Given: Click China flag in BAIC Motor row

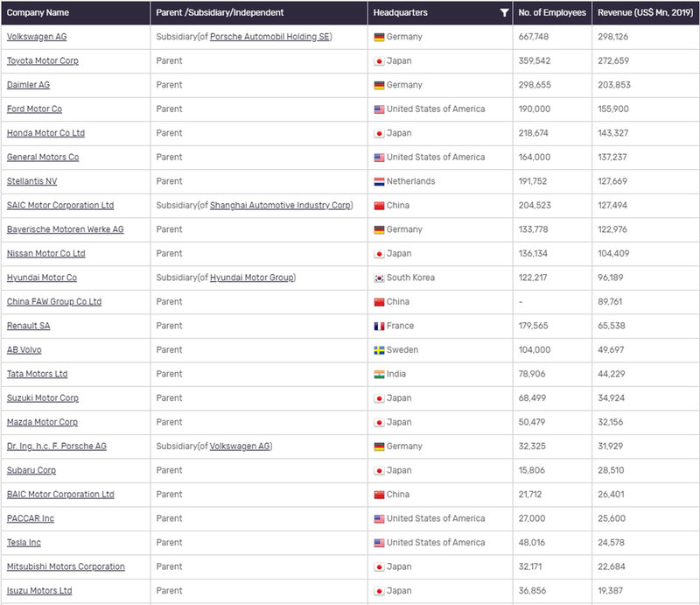Looking at the screenshot, I should coord(379,496).
